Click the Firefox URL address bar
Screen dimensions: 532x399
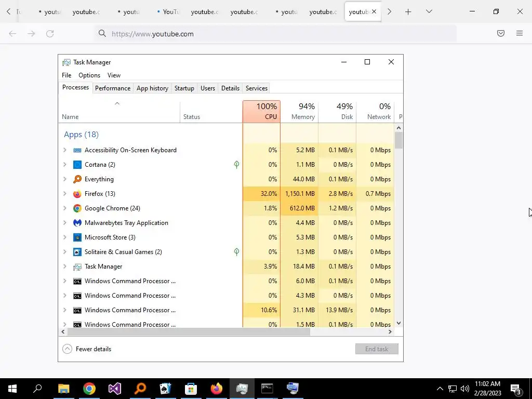click(x=275, y=34)
